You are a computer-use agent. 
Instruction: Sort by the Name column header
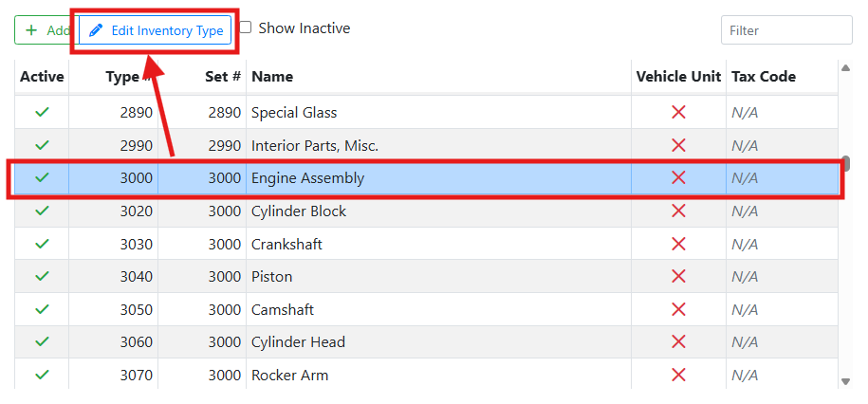tap(272, 77)
